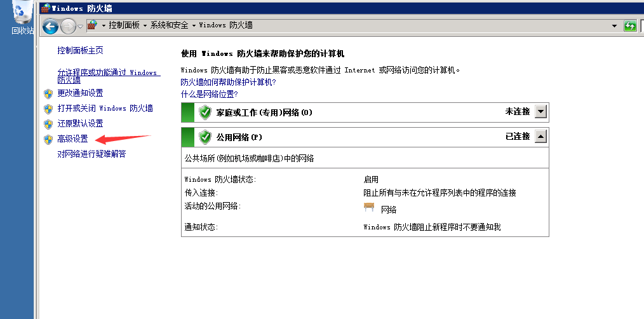Image resolution: width=644 pixels, height=319 pixels.
Task: Expand 家庭或工作 network section arrow
Action: click(541, 112)
